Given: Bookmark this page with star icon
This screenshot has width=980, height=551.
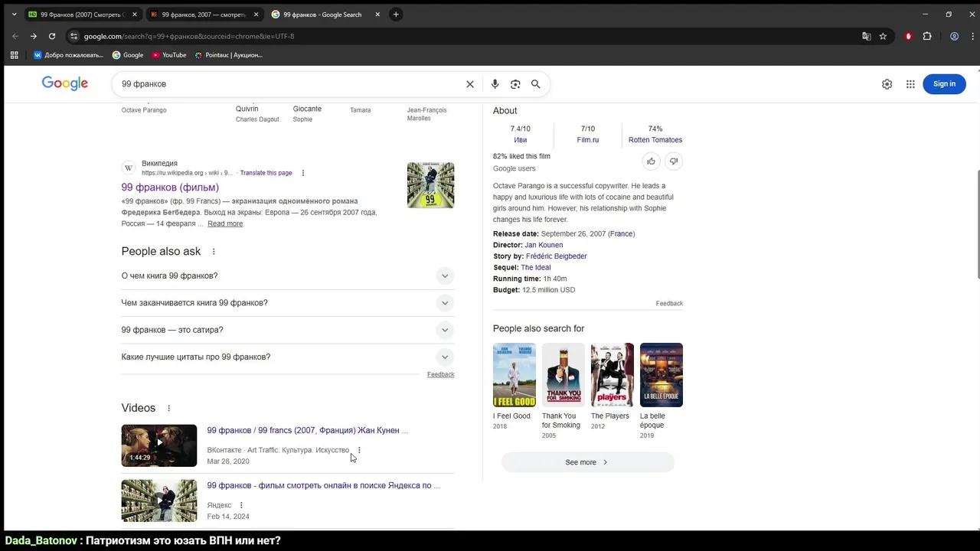Looking at the screenshot, I should pos(883,36).
